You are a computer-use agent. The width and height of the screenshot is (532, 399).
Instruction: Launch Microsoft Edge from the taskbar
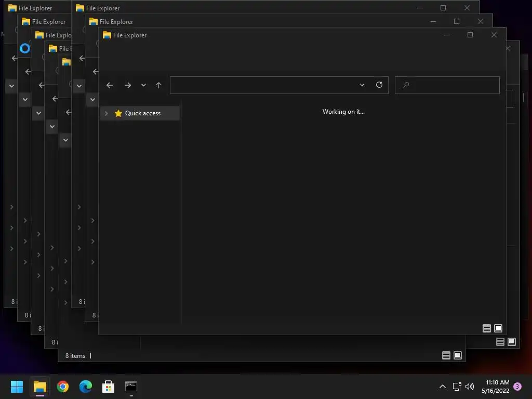(x=86, y=387)
